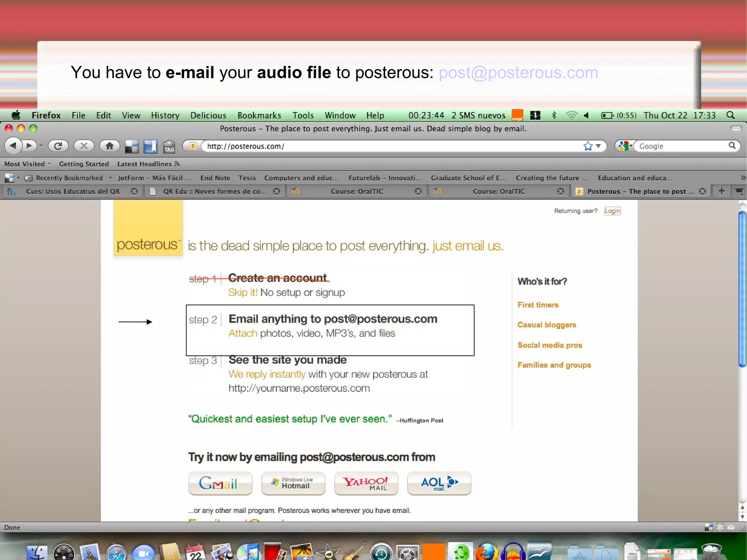The image size is (747, 560).
Task: Click the Firefox back navigation arrow
Action: 13,146
